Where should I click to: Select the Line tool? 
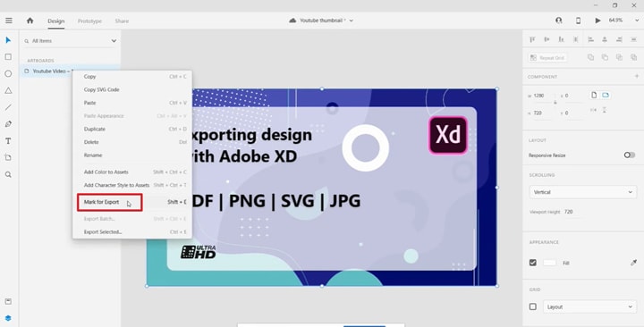(8, 107)
